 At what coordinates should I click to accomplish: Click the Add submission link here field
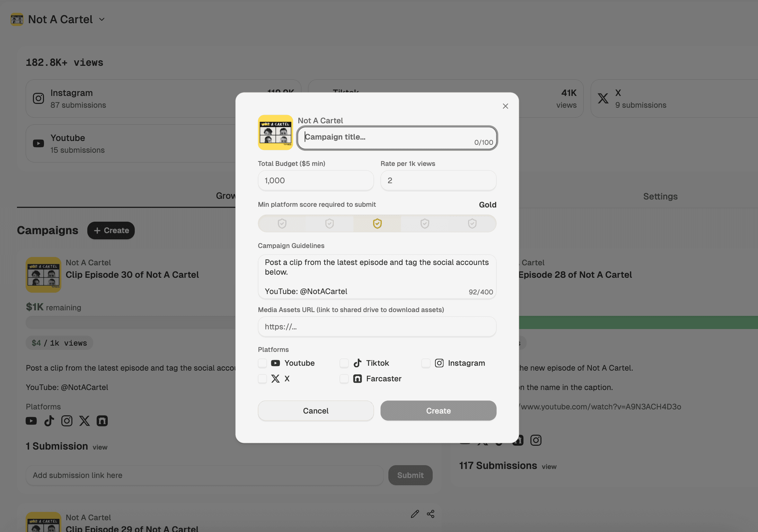(205, 475)
